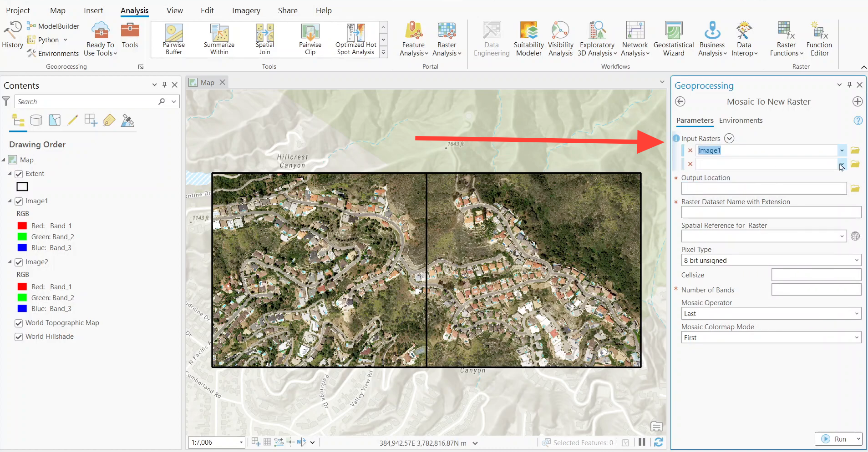Viewport: 868px width, 452px height.
Task: Click the Extent layer symbol rectangle
Action: (x=22, y=186)
